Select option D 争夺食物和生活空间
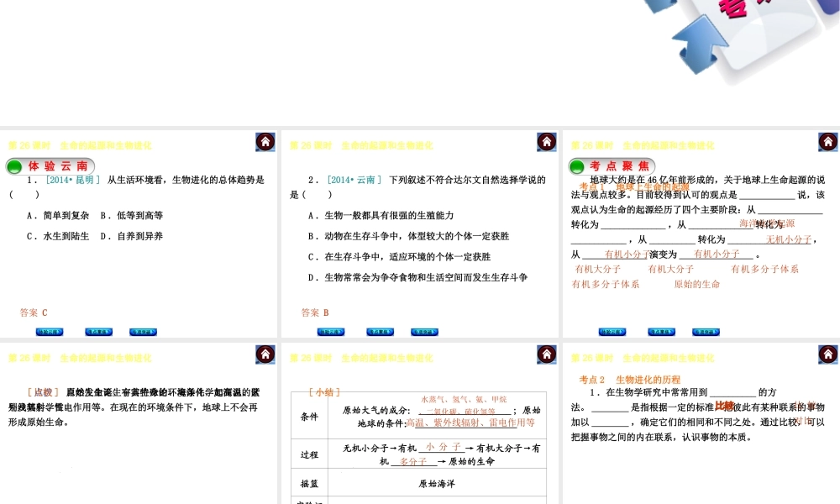Image resolution: width=840 pixels, height=504 pixels. (x=417, y=277)
